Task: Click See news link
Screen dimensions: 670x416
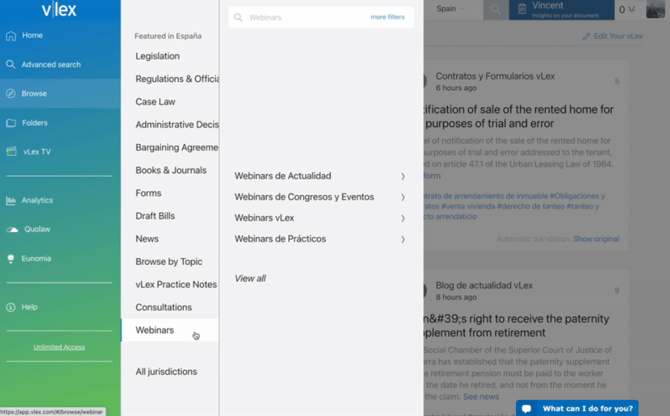Action: point(481,397)
